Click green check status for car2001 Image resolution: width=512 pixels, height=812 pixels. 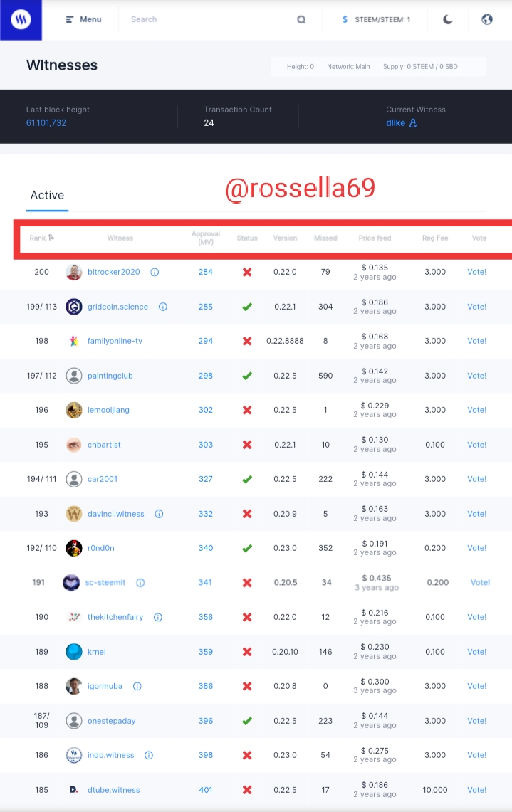point(247,479)
